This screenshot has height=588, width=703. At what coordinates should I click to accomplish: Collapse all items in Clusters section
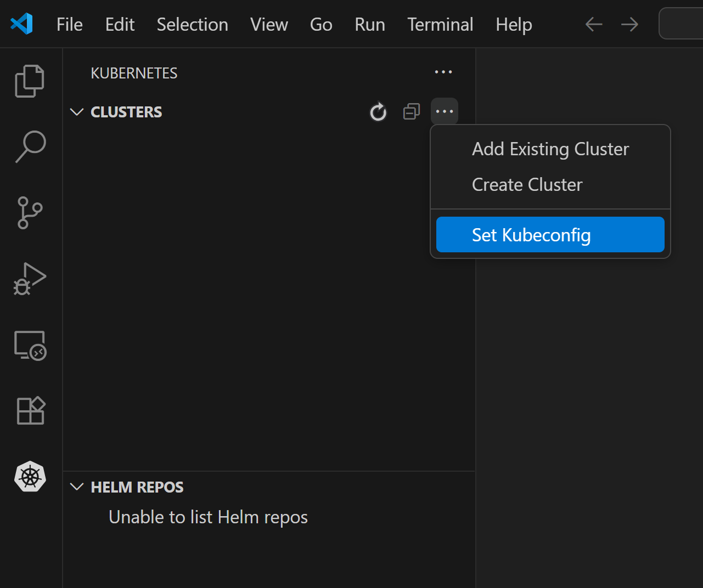(x=411, y=112)
